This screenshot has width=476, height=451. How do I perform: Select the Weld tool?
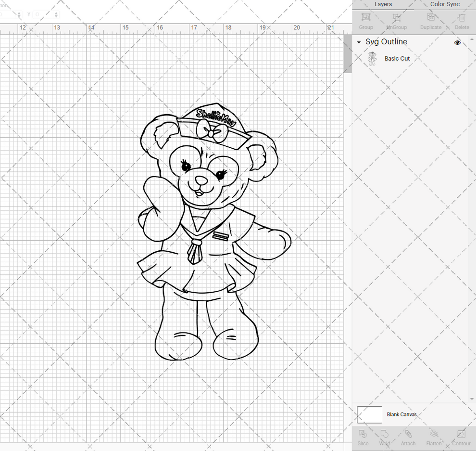coord(385,438)
